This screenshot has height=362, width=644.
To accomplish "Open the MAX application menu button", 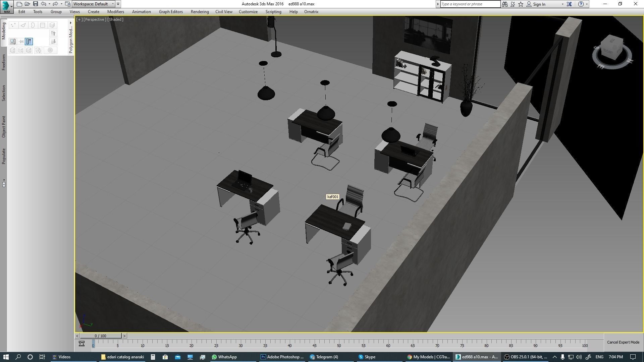I will tap(6, 6).
